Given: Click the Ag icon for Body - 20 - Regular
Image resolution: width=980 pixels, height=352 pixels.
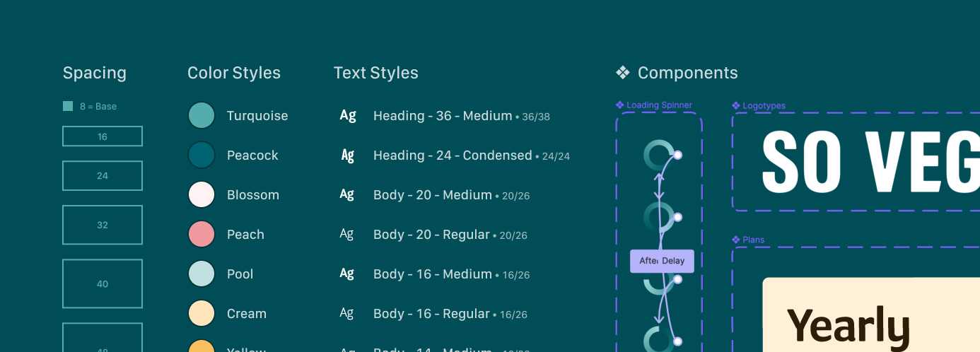Looking at the screenshot, I should point(346,234).
